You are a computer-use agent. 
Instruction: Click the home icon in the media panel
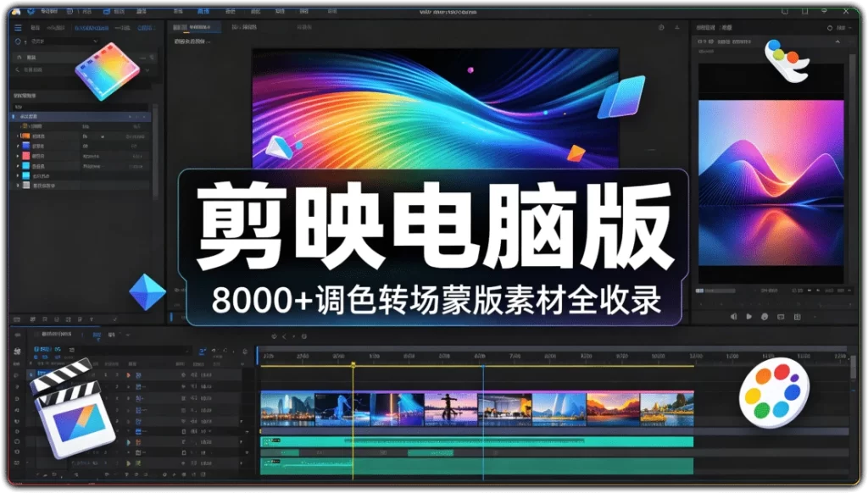20,57
